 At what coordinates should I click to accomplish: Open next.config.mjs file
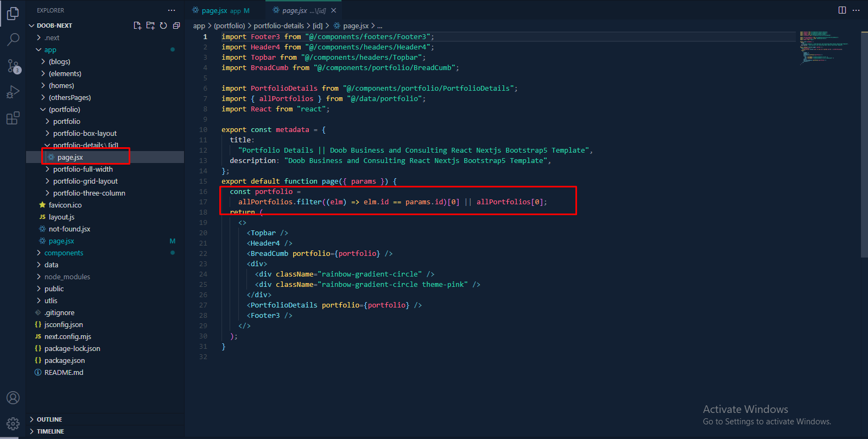105,336
